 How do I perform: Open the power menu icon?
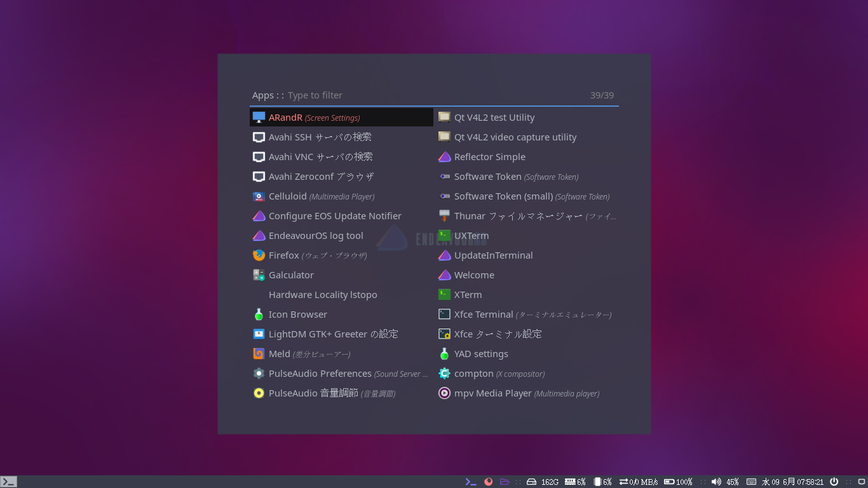tap(834, 482)
